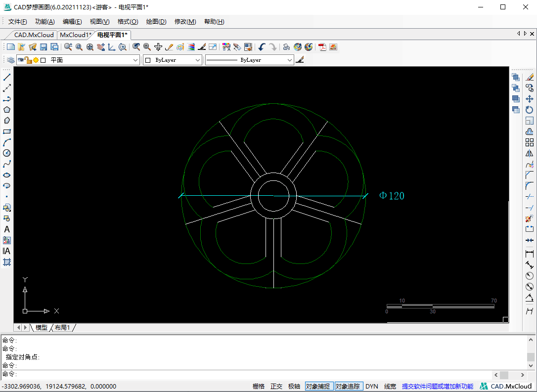Select the Mirror tool
Viewport: 537px width, 392px height.
coord(530,153)
